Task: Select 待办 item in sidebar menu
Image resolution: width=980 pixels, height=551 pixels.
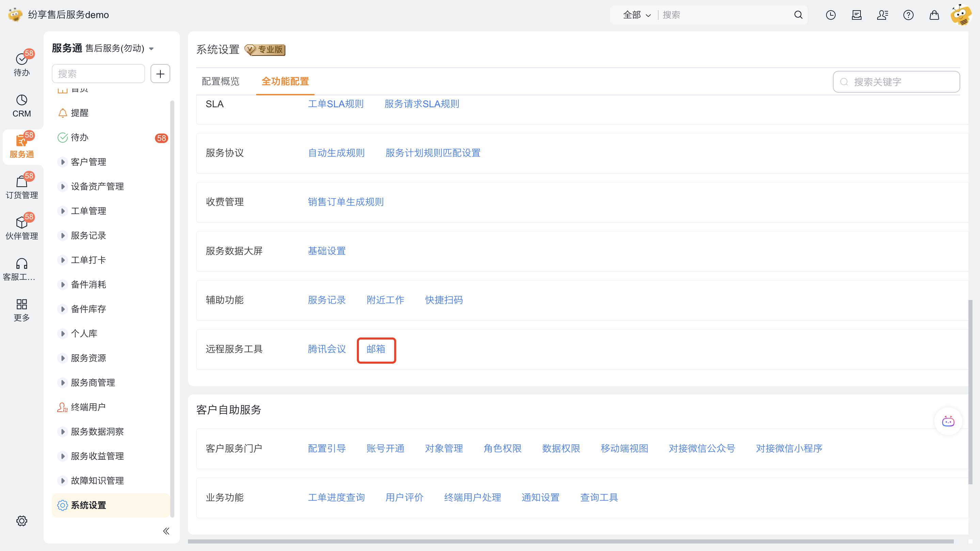Action: coord(80,137)
